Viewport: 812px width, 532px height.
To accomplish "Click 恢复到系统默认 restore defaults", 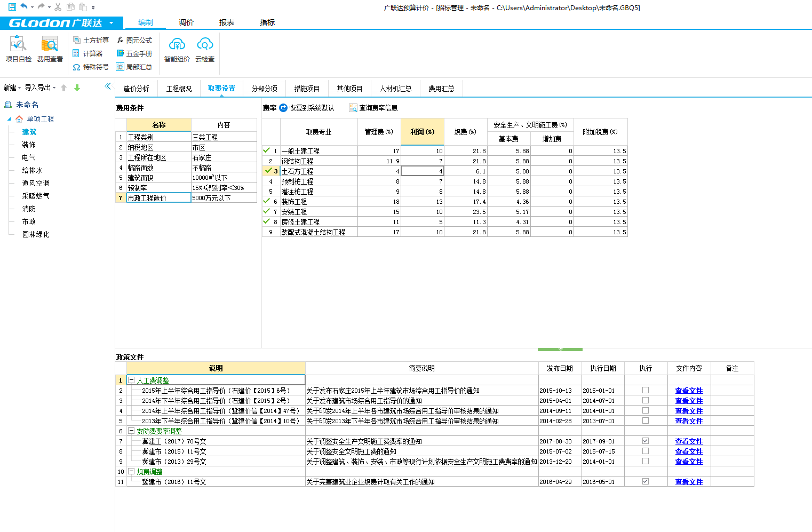I will (x=307, y=108).
